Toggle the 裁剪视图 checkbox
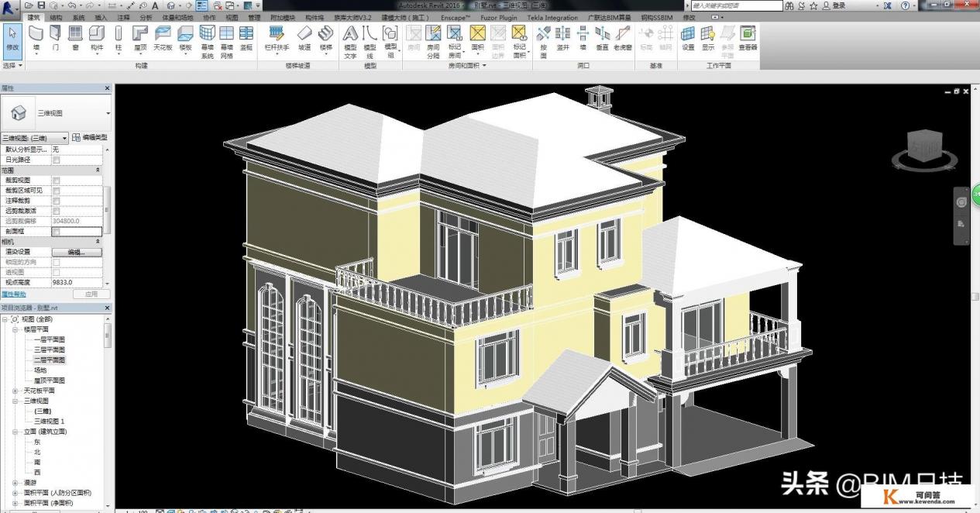This screenshot has width=980, height=513. pos(56,180)
